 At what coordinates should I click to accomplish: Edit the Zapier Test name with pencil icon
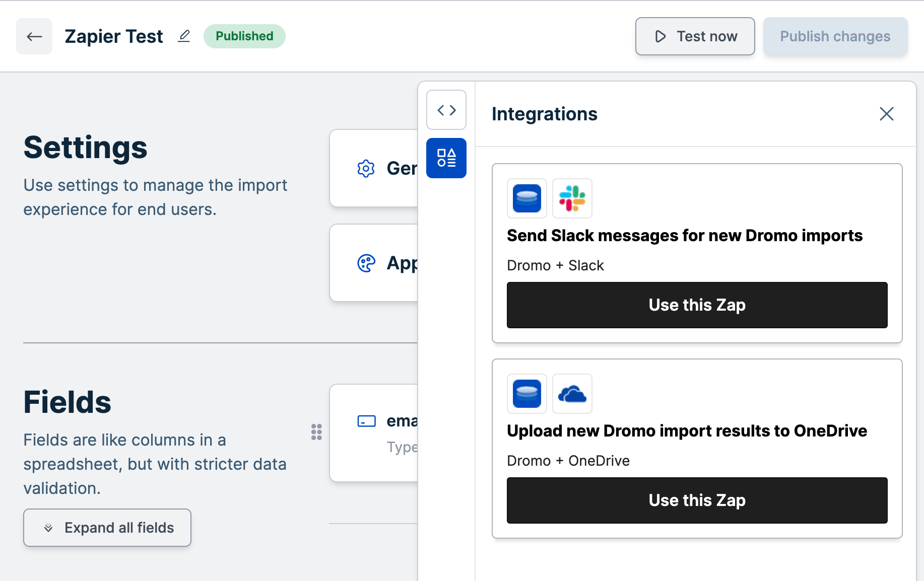pyautogui.click(x=184, y=36)
